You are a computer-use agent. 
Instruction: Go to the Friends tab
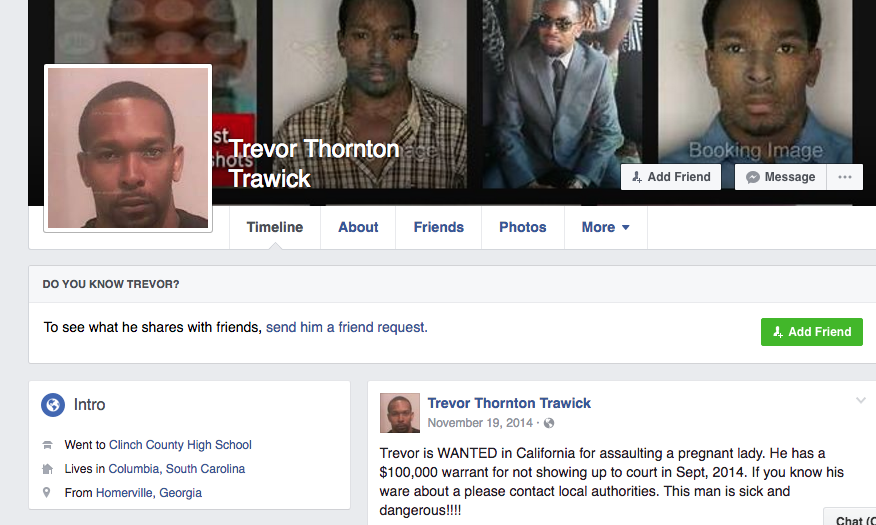(439, 227)
